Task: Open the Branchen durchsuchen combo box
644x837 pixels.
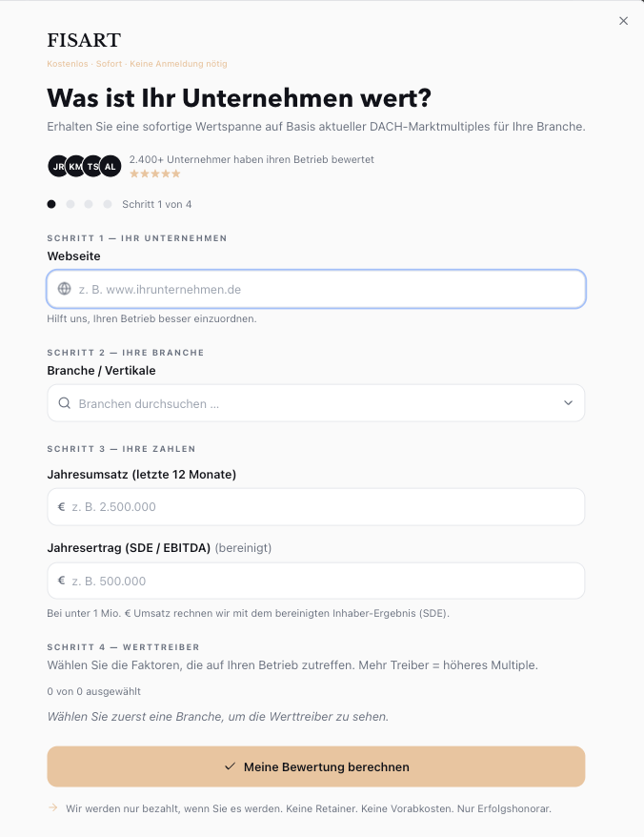Action: 316,403
